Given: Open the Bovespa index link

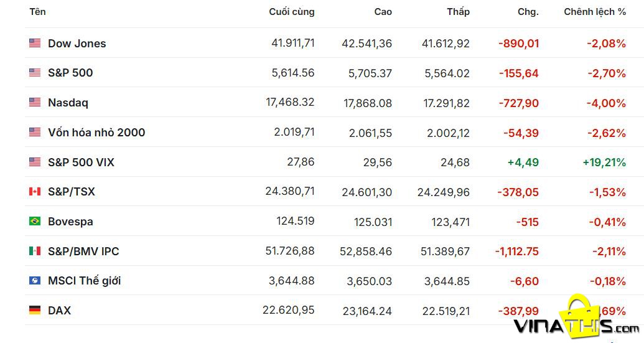Looking at the screenshot, I should [70, 222].
